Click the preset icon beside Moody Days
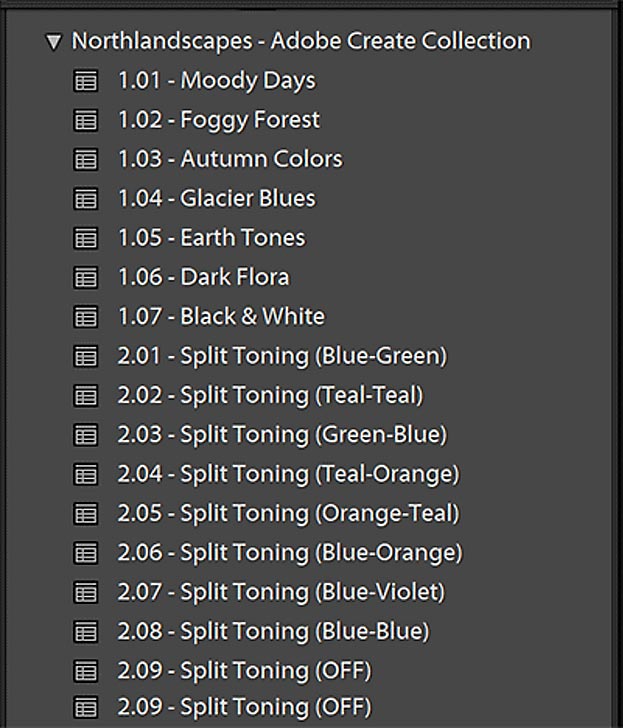The width and height of the screenshot is (623, 728). pyautogui.click(x=86, y=81)
